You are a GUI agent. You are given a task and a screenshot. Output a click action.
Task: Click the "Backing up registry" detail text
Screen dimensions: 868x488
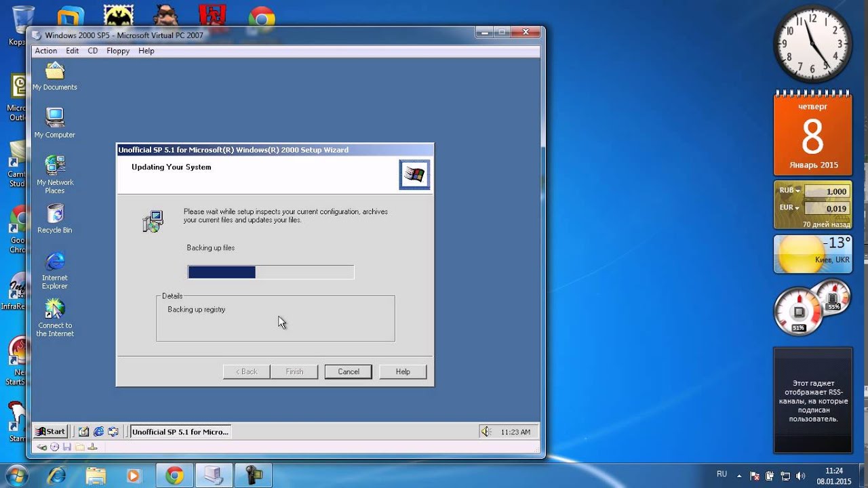coord(197,310)
